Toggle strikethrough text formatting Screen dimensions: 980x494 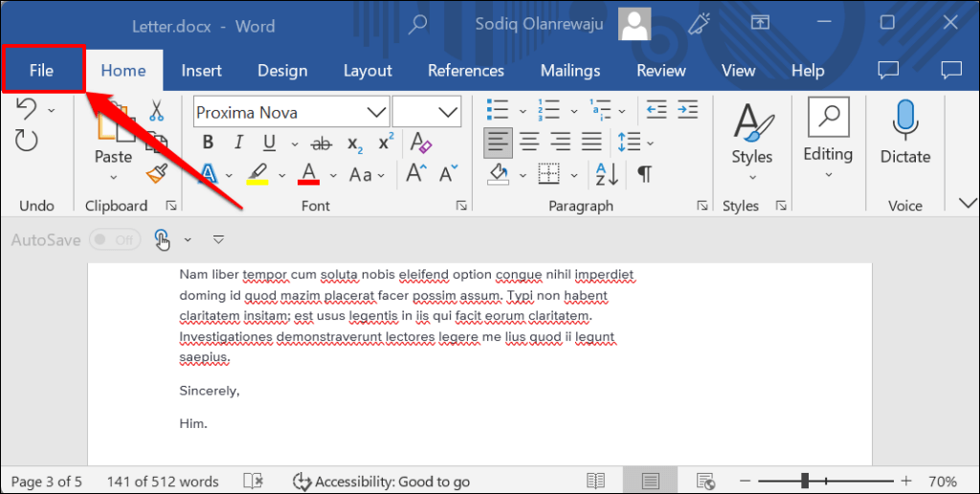pos(322,144)
